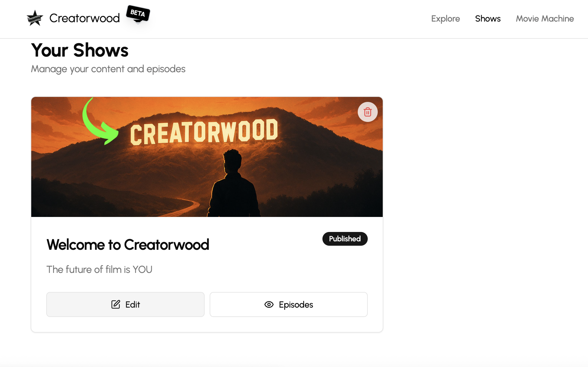View Episodes for Welcome to Creatorwood

pyautogui.click(x=288, y=304)
